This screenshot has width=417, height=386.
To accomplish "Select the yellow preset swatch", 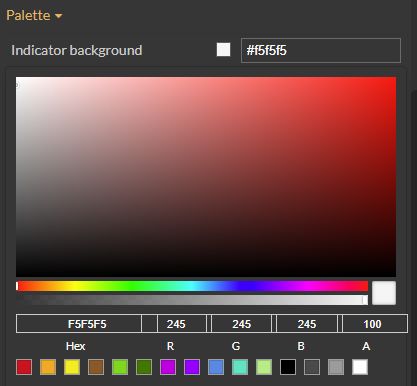I will click(72, 367).
